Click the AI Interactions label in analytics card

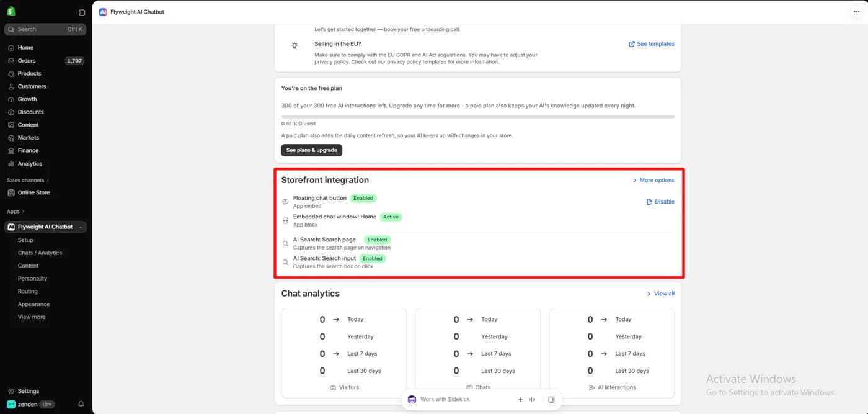point(617,387)
